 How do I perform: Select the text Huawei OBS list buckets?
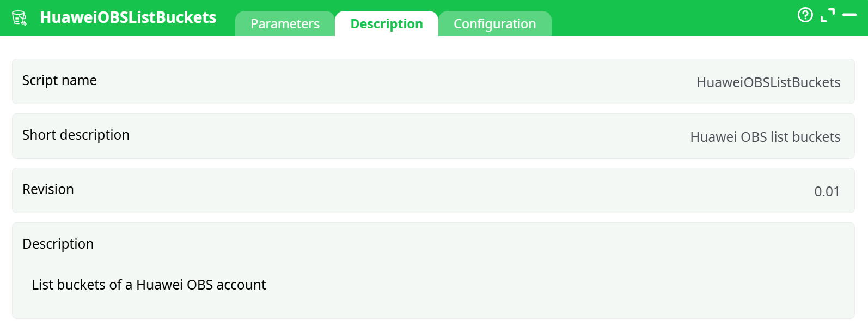point(765,137)
